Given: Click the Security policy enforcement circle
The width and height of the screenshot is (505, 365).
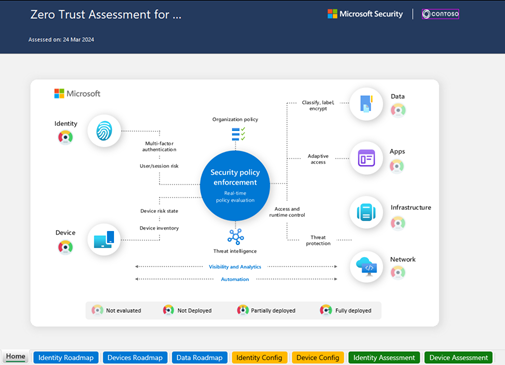Looking at the screenshot, I should (235, 186).
